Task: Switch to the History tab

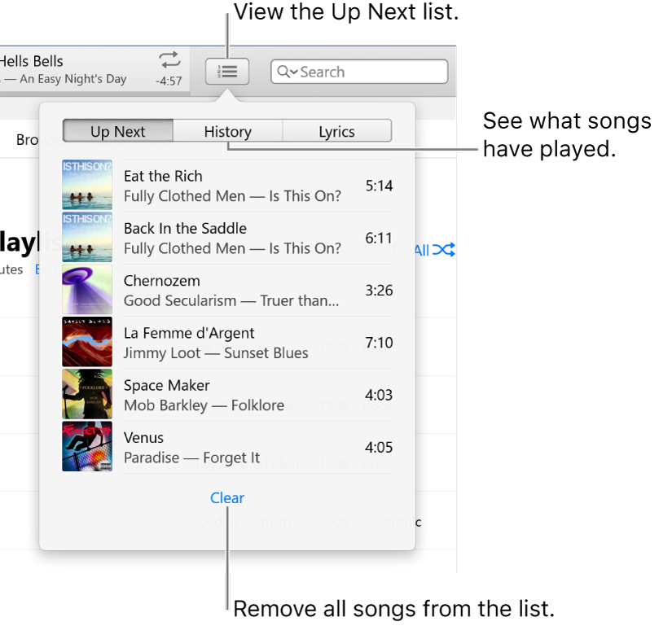Action: 227,131
